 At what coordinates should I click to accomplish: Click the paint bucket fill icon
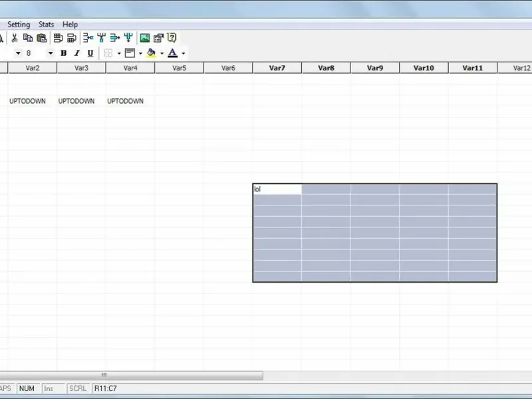[152, 53]
